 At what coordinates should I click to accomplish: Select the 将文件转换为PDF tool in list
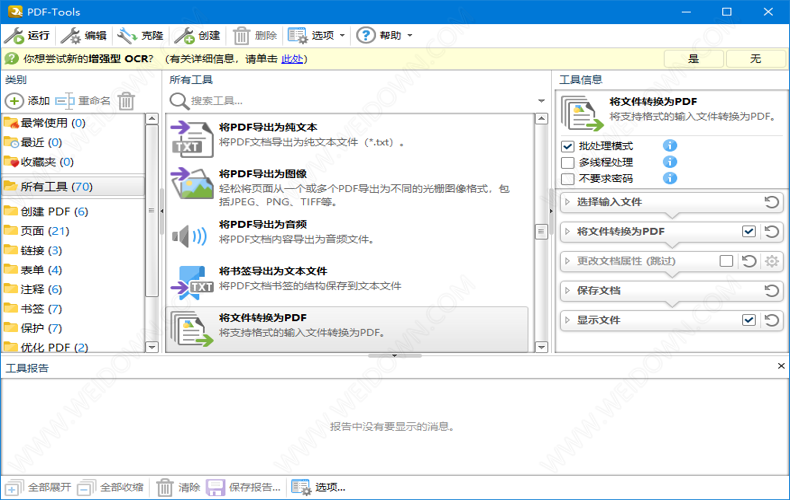coord(347,329)
